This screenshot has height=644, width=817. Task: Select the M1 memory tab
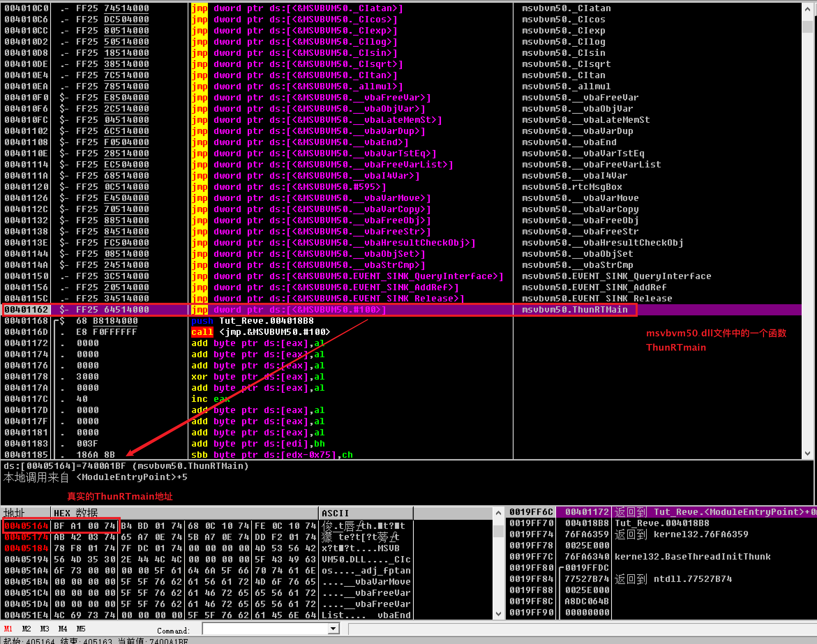click(8, 629)
